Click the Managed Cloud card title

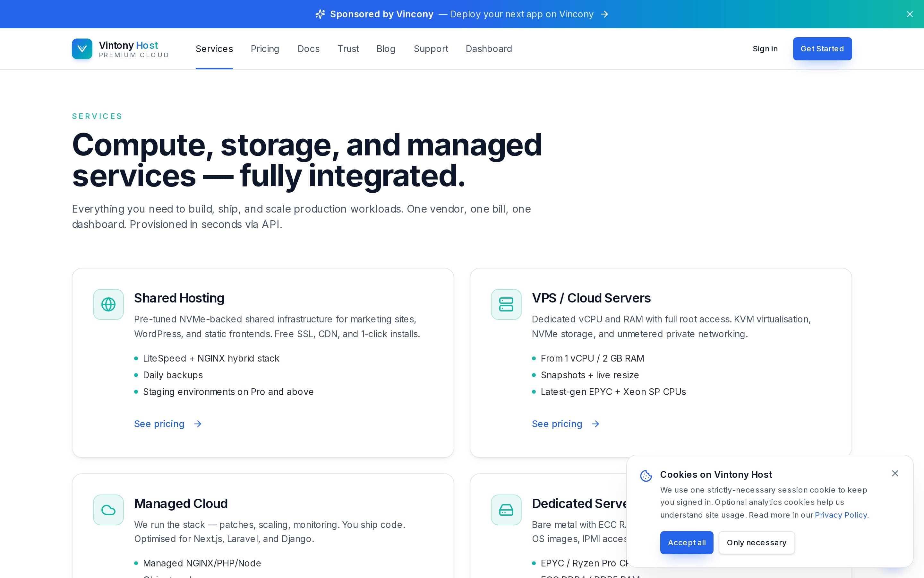coord(181,504)
